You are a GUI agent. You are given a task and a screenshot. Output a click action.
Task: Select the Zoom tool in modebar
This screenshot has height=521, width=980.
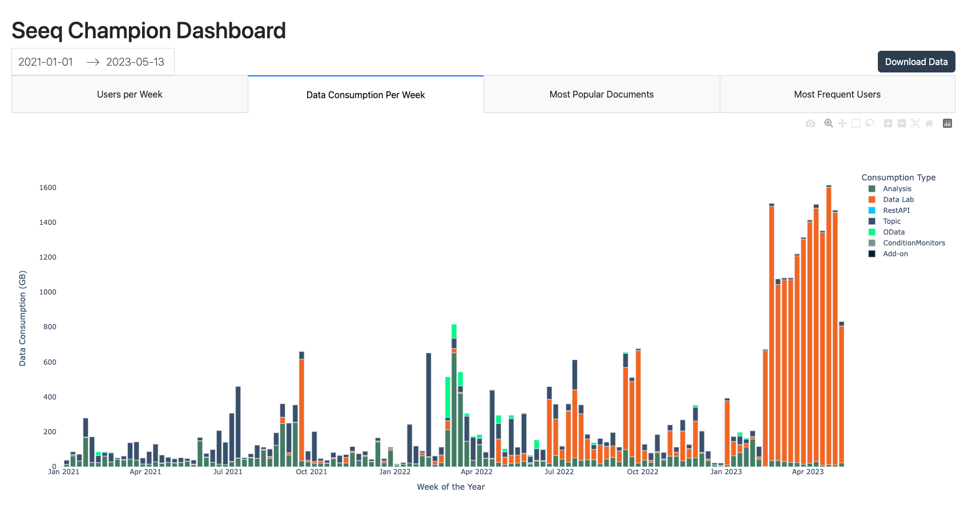(x=829, y=123)
